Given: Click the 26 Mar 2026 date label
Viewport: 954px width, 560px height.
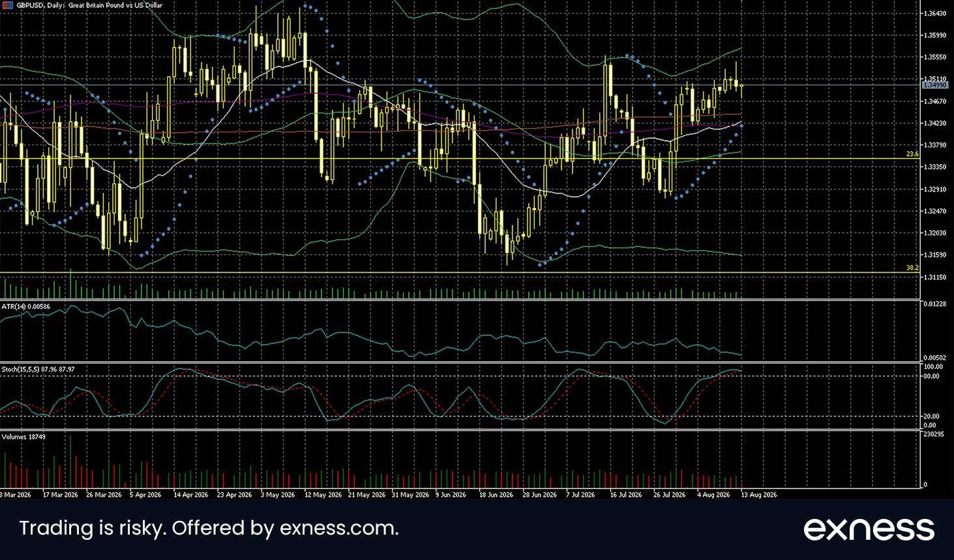Looking at the screenshot, I should pyautogui.click(x=104, y=495).
